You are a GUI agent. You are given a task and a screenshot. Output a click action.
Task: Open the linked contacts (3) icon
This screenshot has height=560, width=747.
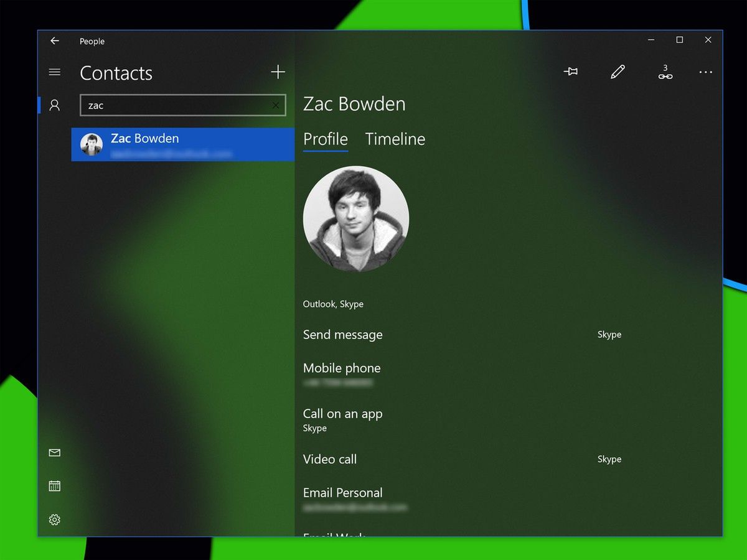(665, 73)
